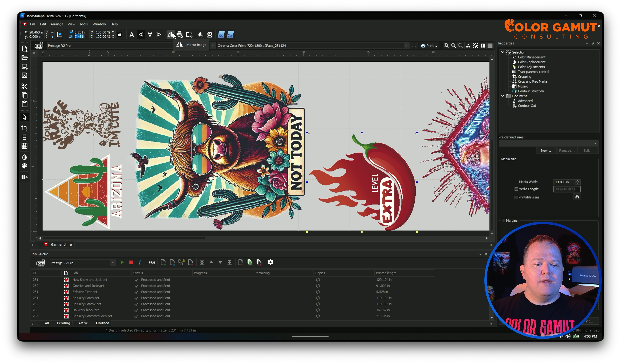Screen dimensions: 621x364
Task: Click the Print... button
Action: click(429, 45)
